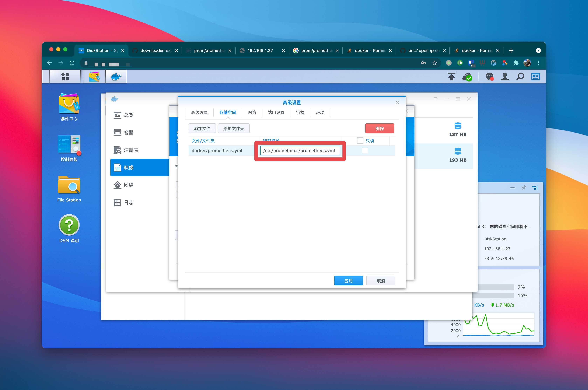Open Chrome tab search dropdown arrow

[538, 50]
